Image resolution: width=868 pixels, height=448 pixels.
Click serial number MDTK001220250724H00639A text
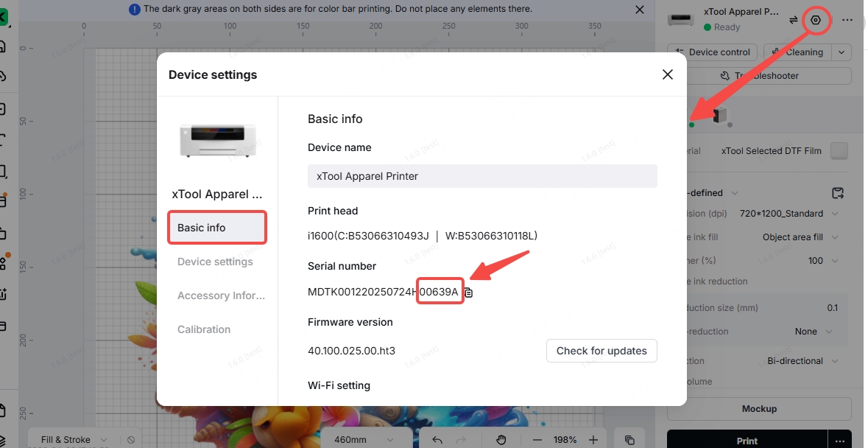click(383, 292)
